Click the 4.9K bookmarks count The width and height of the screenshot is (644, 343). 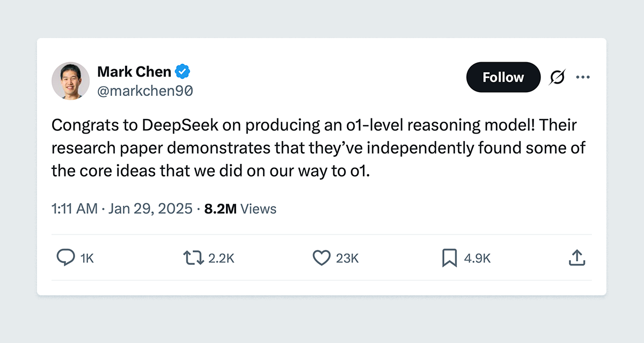click(478, 258)
